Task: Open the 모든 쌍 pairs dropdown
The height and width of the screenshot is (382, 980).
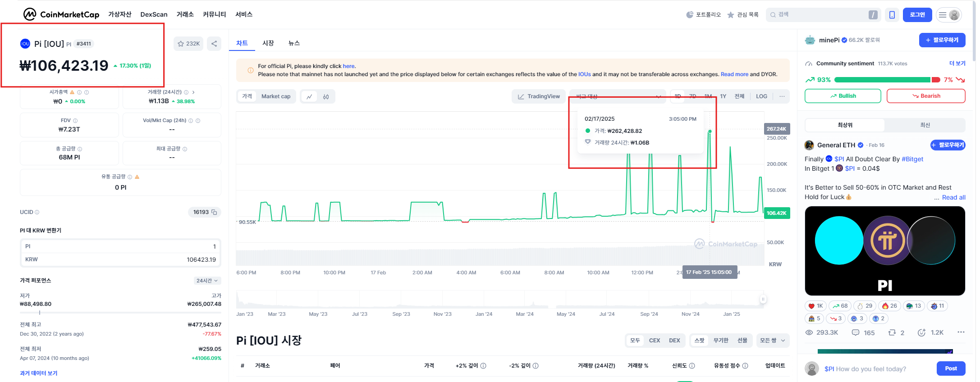Action: (x=773, y=341)
